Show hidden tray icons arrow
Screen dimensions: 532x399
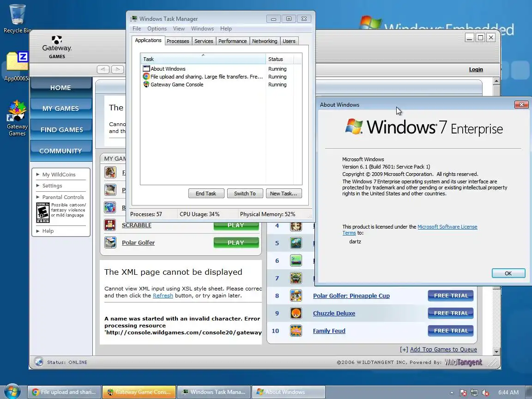[x=452, y=393]
